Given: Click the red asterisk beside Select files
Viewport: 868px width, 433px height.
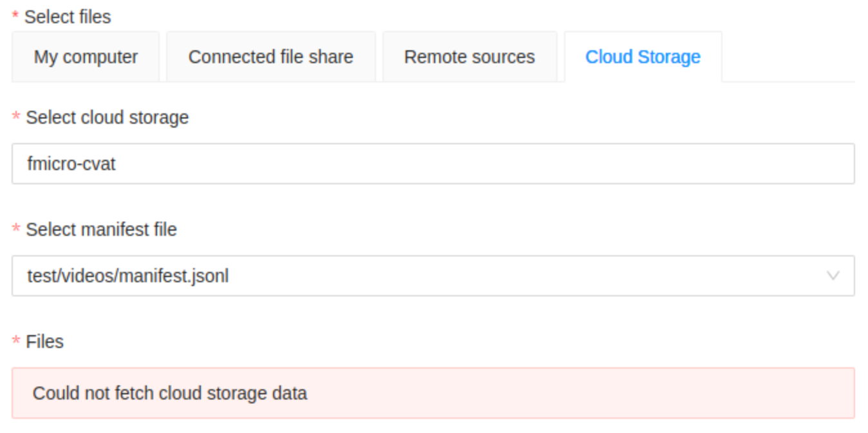Looking at the screenshot, I should point(14,17).
